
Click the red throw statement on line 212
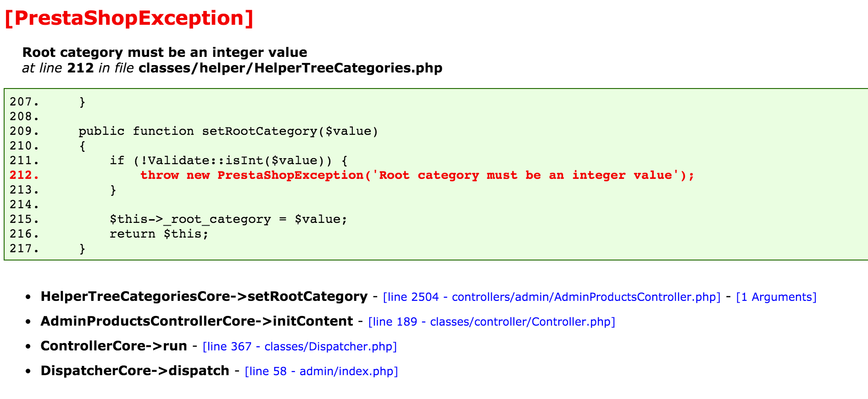pyautogui.click(x=417, y=175)
